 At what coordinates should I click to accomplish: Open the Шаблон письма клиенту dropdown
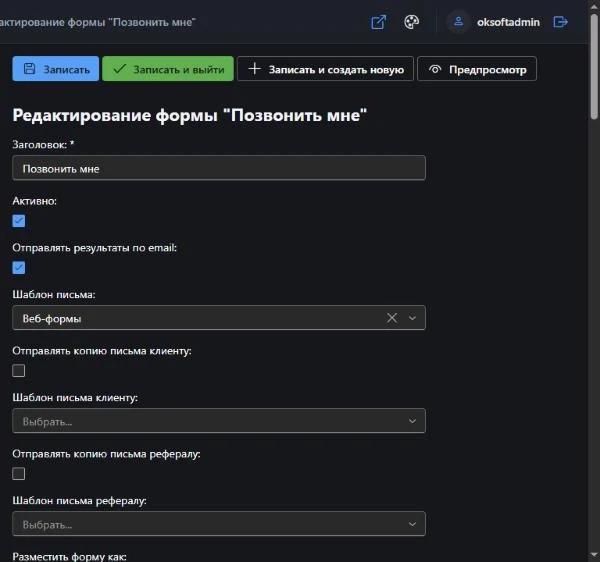[x=219, y=421]
